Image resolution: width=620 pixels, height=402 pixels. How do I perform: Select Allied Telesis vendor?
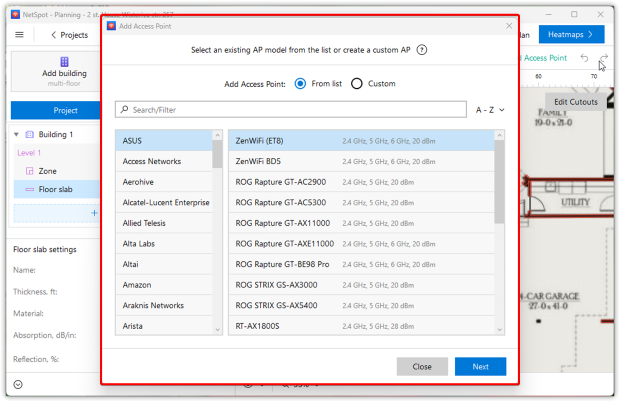[x=164, y=223]
